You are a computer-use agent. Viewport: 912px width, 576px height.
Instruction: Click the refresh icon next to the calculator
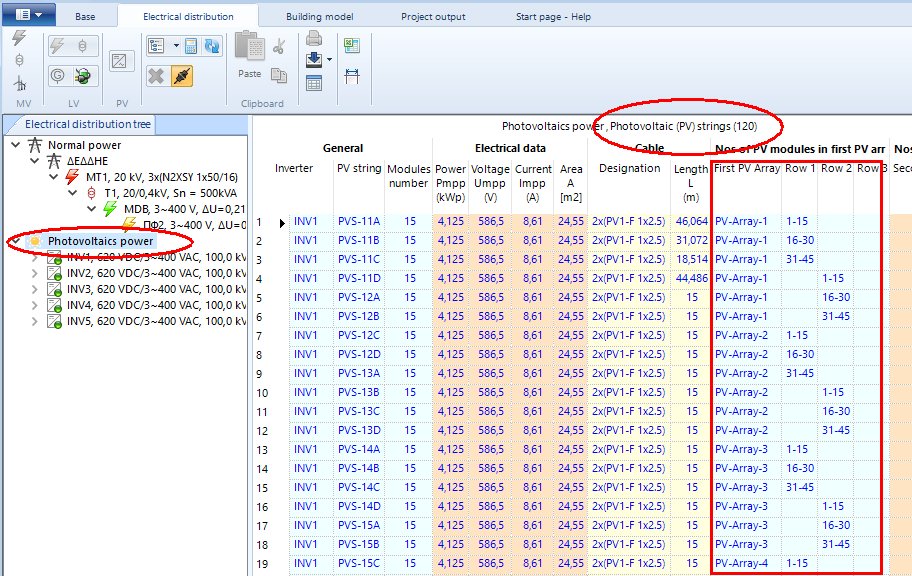(212, 45)
